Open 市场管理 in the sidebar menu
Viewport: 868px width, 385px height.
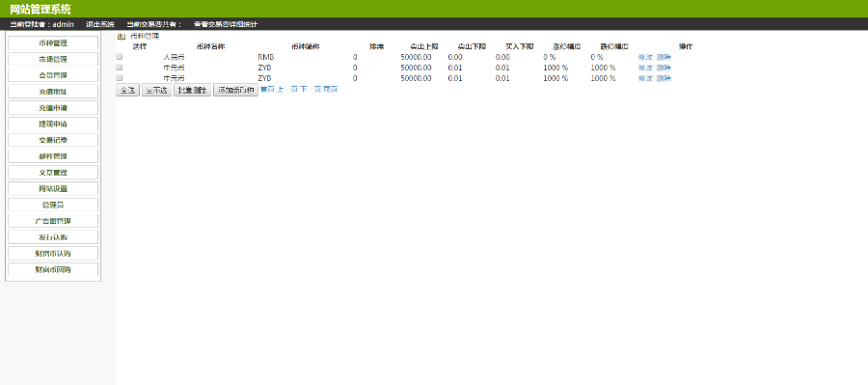pos(53,59)
